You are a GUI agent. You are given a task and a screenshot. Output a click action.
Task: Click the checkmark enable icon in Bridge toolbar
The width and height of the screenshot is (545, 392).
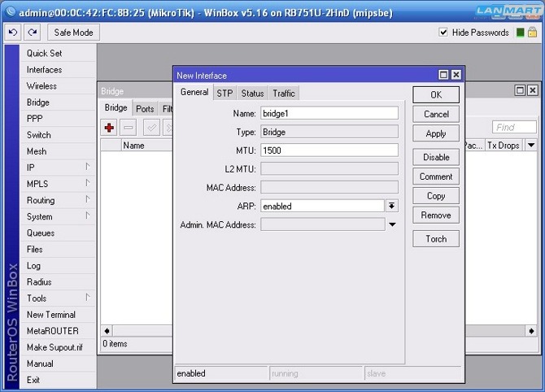[151, 128]
